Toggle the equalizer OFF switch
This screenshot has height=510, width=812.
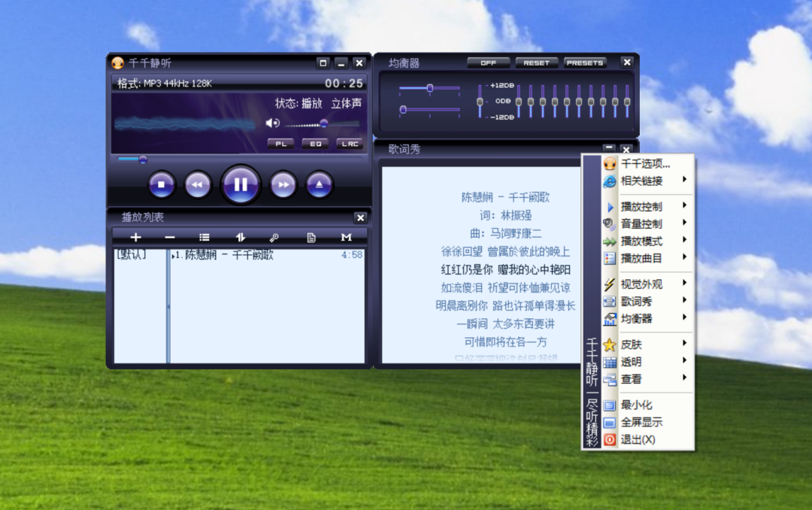coord(488,62)
